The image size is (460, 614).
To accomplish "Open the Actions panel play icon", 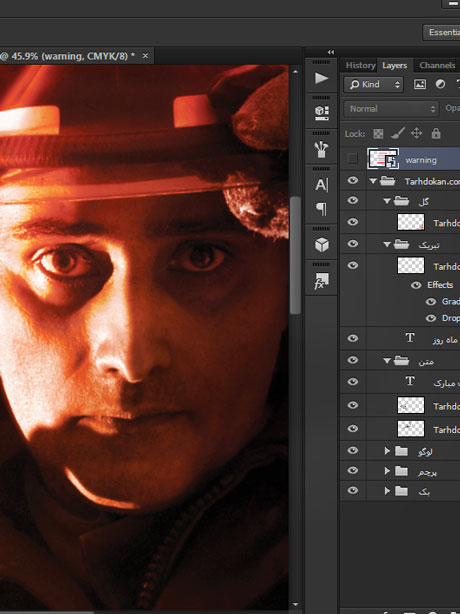I will coord(321,78).
